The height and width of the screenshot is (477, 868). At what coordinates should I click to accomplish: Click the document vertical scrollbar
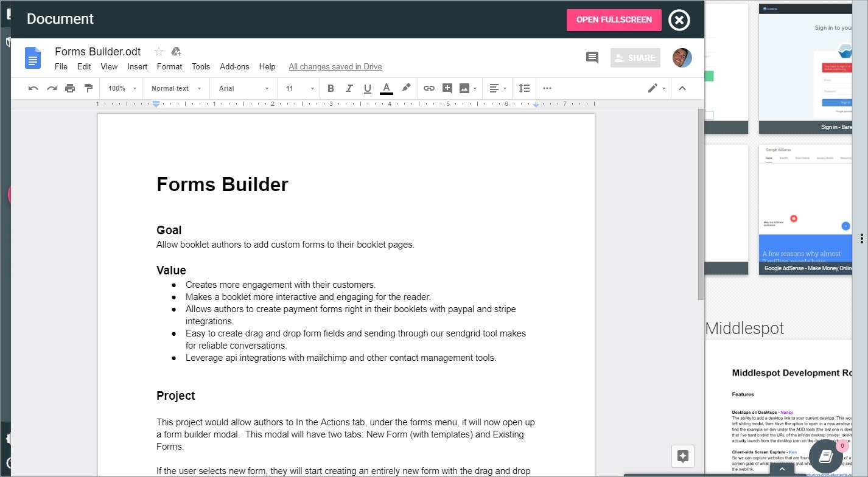point(701,204)
